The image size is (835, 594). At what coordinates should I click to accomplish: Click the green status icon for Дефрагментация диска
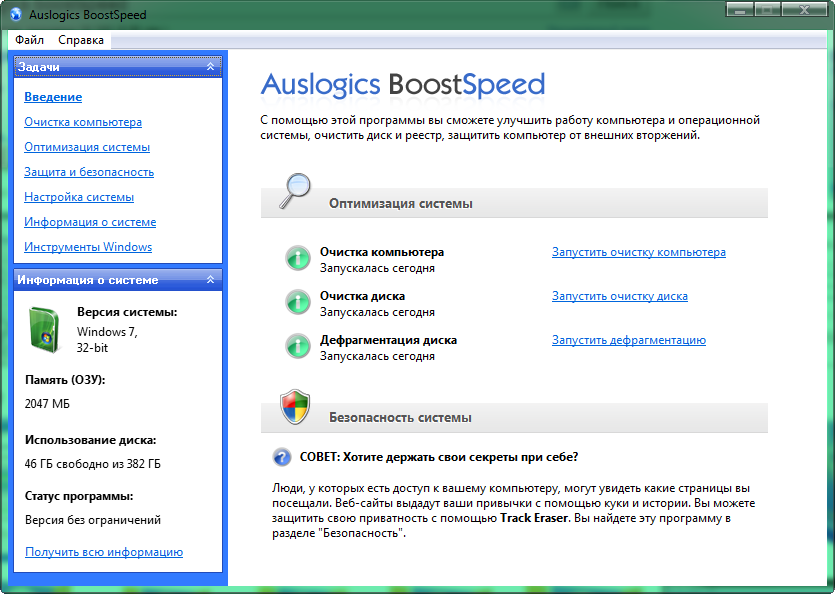[x=298, y=346]
